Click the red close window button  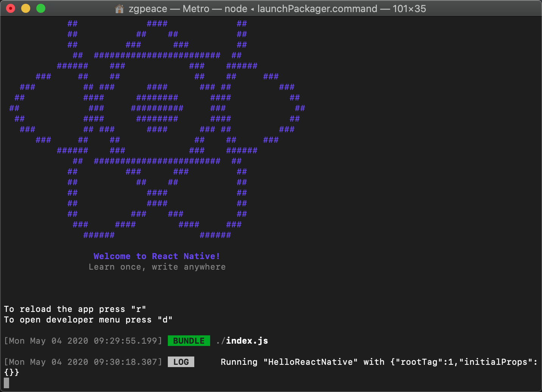[x=11, y=8]
